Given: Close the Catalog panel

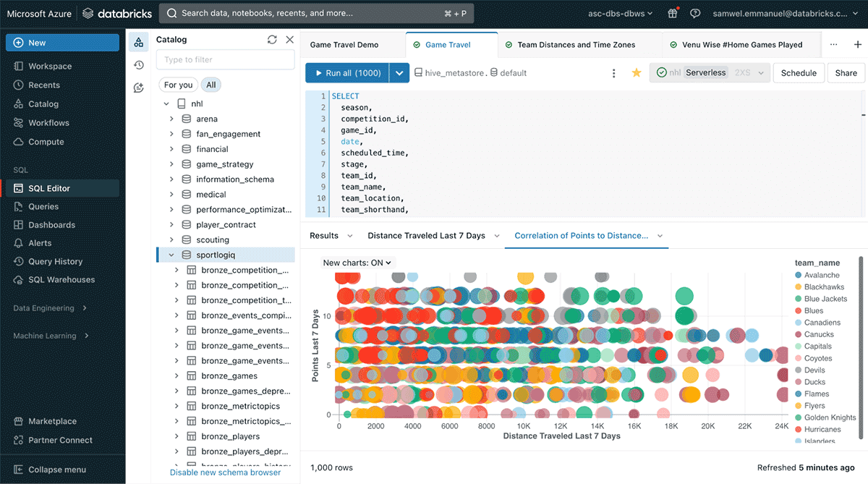Looking at the screenshot, I should (290, 40).
